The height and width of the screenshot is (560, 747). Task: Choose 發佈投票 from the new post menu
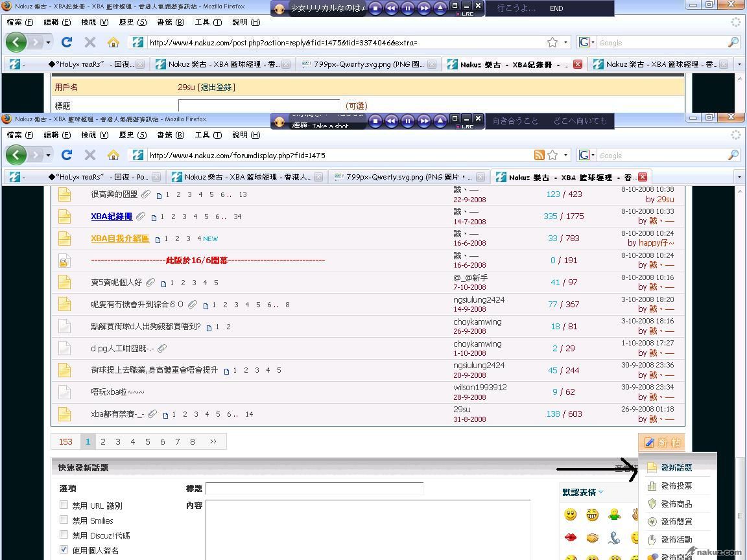tap(676, 485)
